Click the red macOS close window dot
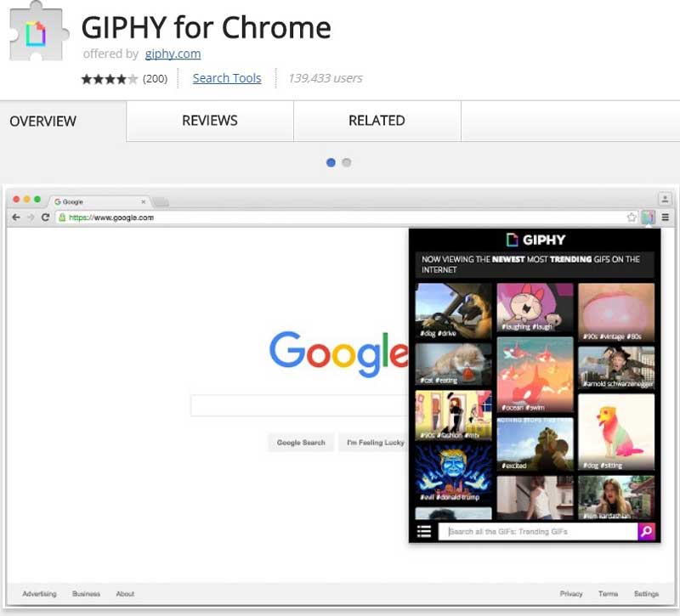680x616 pixels. pos(16,199)
